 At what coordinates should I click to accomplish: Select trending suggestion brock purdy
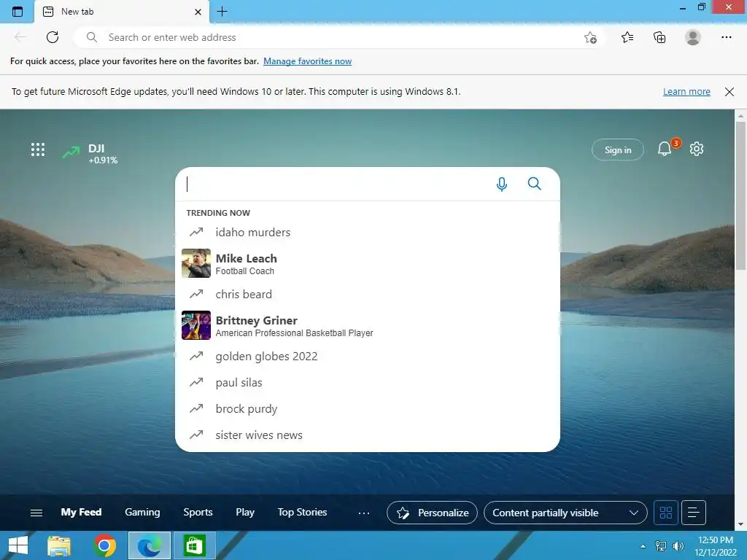[368, 408]
